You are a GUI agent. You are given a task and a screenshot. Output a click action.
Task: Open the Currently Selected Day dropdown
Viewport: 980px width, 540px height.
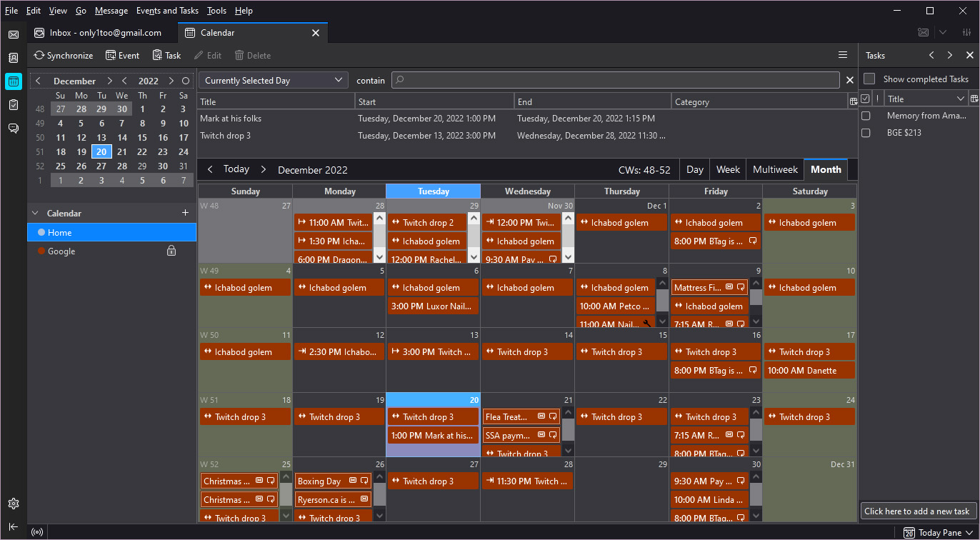point(273,81)
